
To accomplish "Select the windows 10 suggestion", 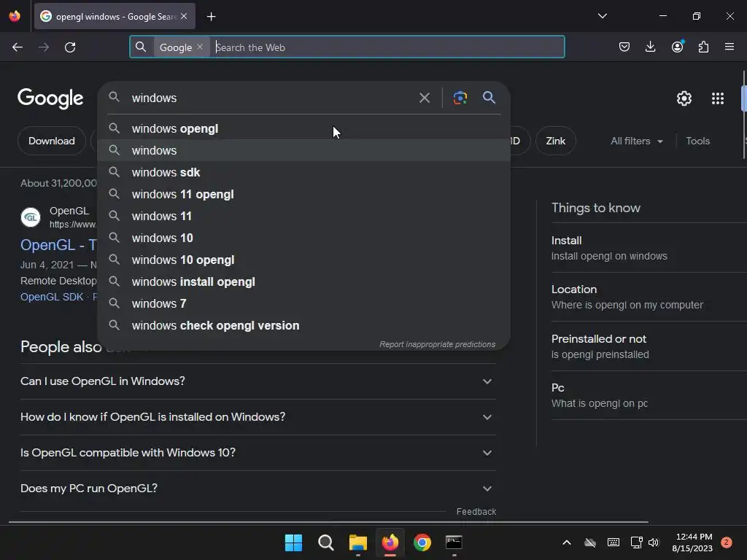I will click(303, 238).
